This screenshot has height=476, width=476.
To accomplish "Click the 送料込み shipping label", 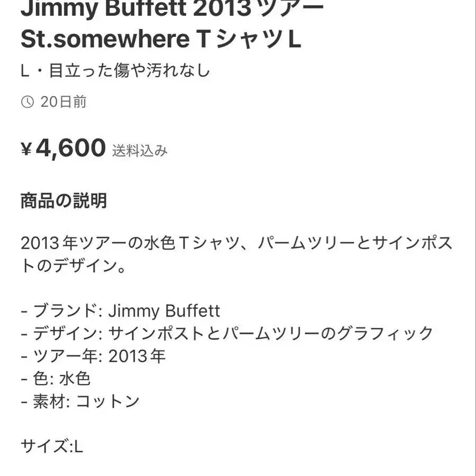I will 140,151.
